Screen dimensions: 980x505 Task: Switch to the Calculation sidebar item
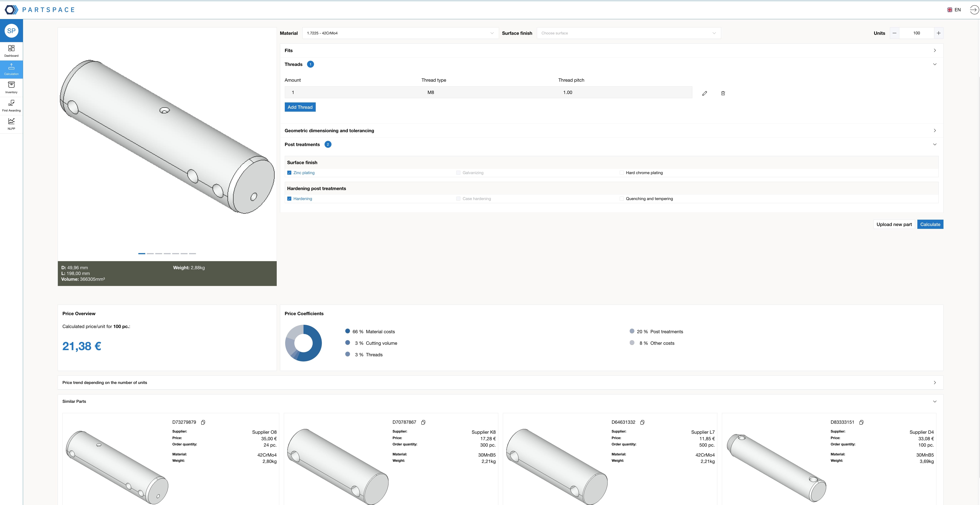[x=11, y=69]
